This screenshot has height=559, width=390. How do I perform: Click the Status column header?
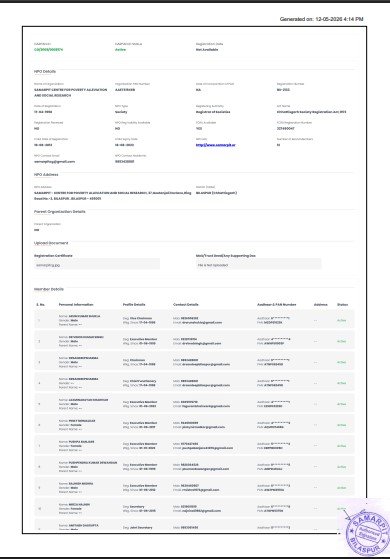(342, 305)
